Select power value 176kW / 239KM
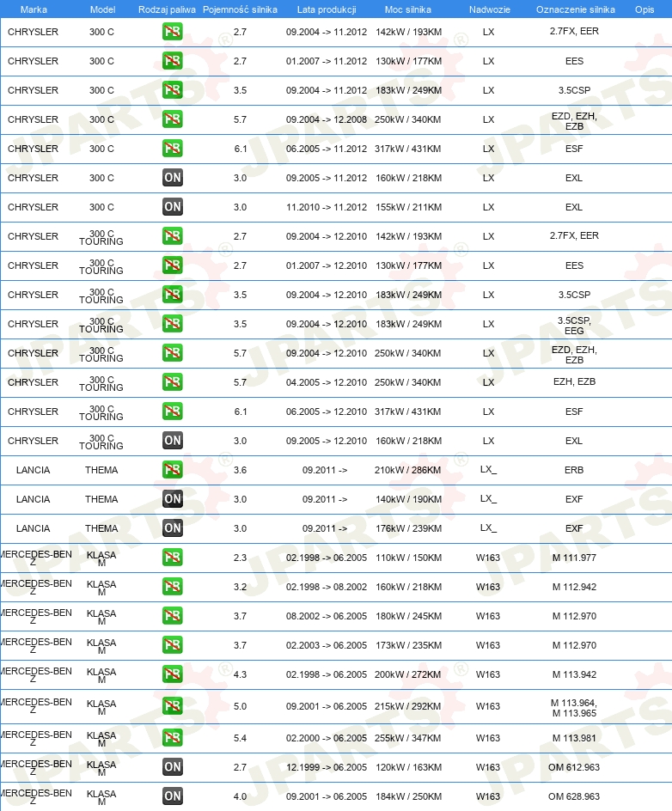This screenshot has width=672, height=811. [409, 528]
